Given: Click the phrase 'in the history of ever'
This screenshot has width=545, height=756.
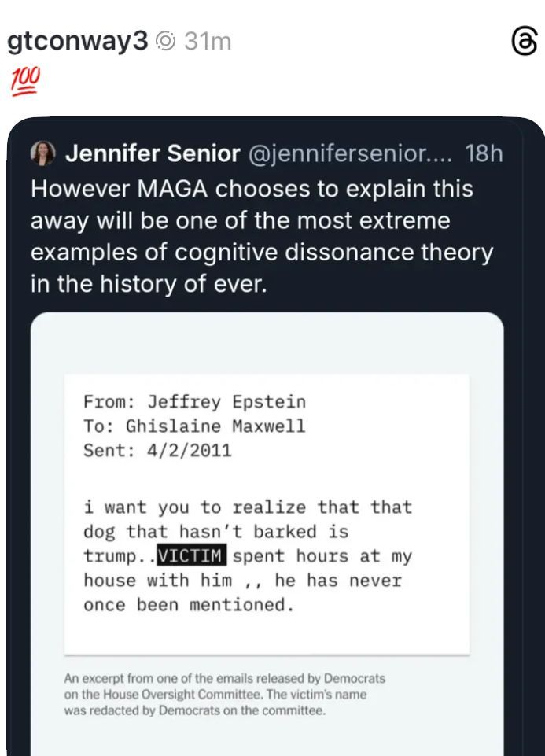Looking at the screenshot, I should 149,284.
